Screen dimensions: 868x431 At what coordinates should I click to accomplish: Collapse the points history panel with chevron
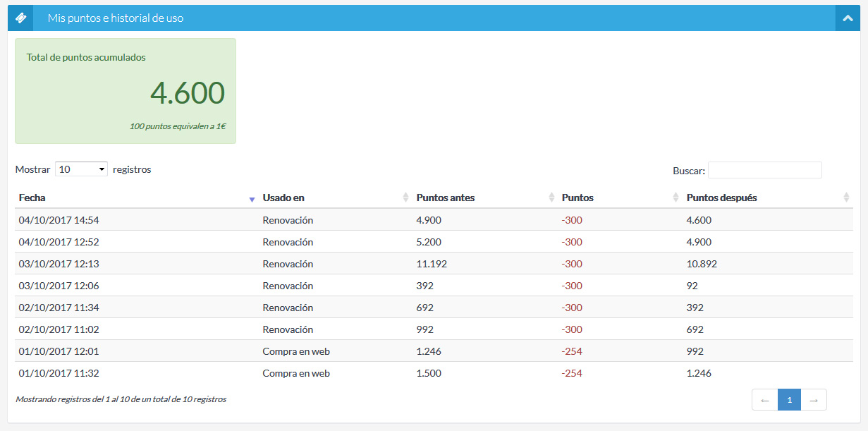848,18
